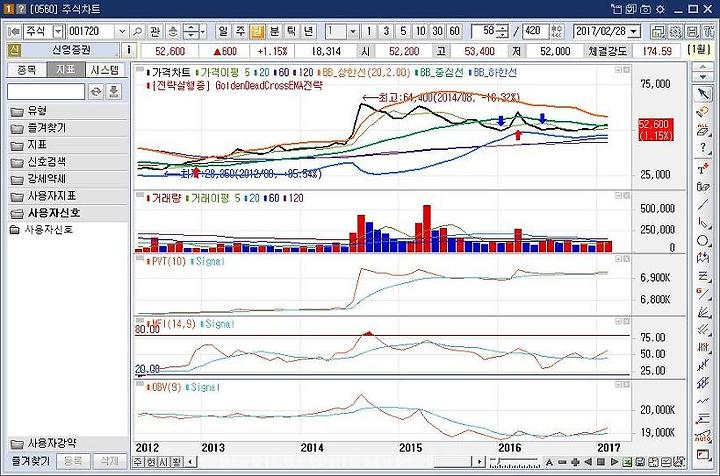Click the refresh icon beside the search box
720x476 pixels.
click(x=96, y=91)
